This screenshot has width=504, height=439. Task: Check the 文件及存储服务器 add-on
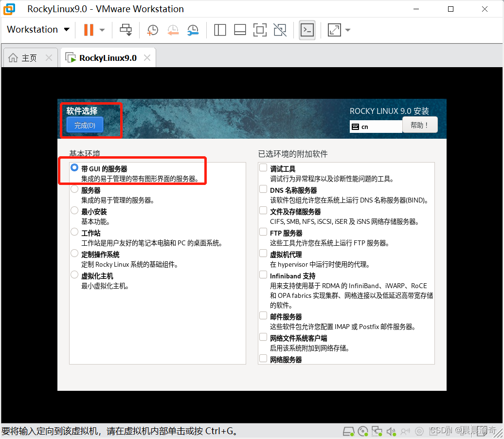pos(263,210)
